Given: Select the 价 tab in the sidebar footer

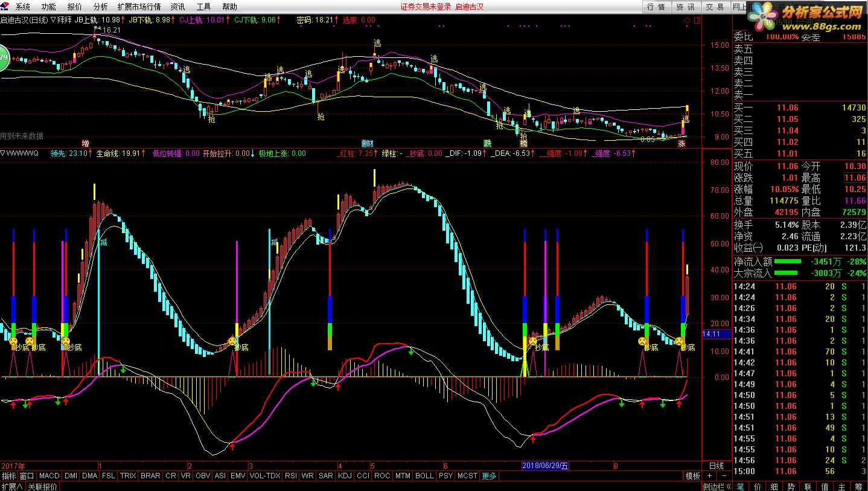Looking at the screenshot, I should tap(758, 486).
